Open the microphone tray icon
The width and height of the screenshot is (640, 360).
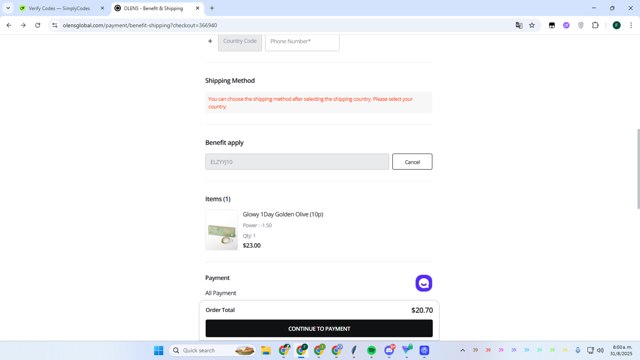click(x=578, y=350)
